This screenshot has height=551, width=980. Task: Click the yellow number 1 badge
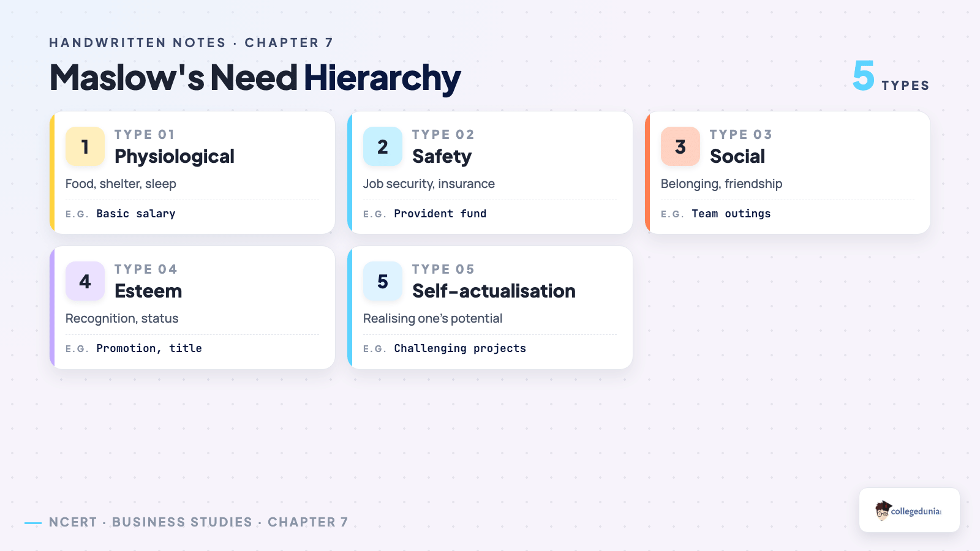[x=85, y=146]
